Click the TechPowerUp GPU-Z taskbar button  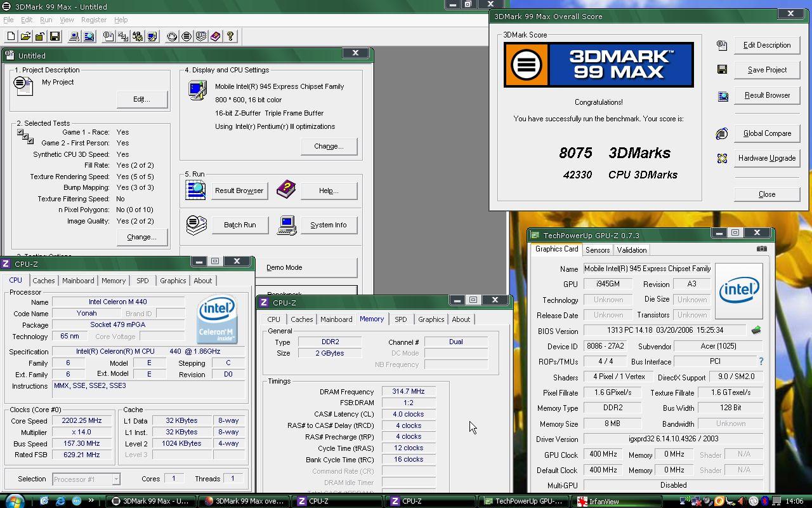[524, 501]
